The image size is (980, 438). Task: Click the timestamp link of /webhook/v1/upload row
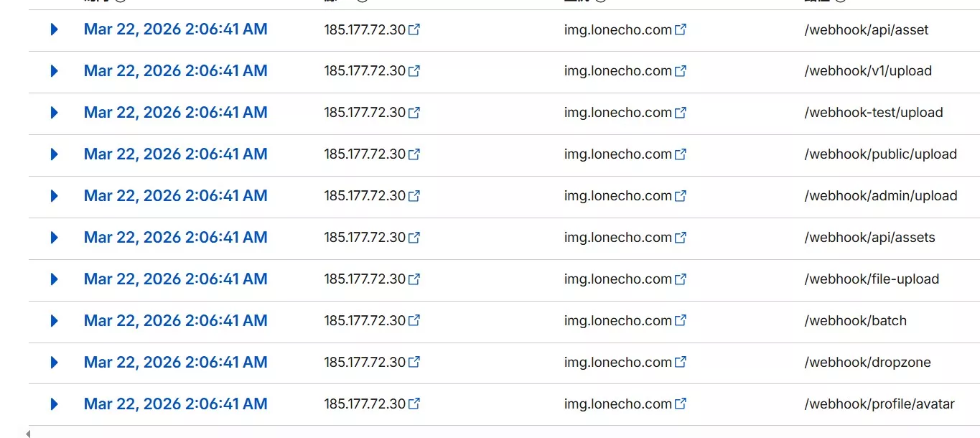pos(175,71)
